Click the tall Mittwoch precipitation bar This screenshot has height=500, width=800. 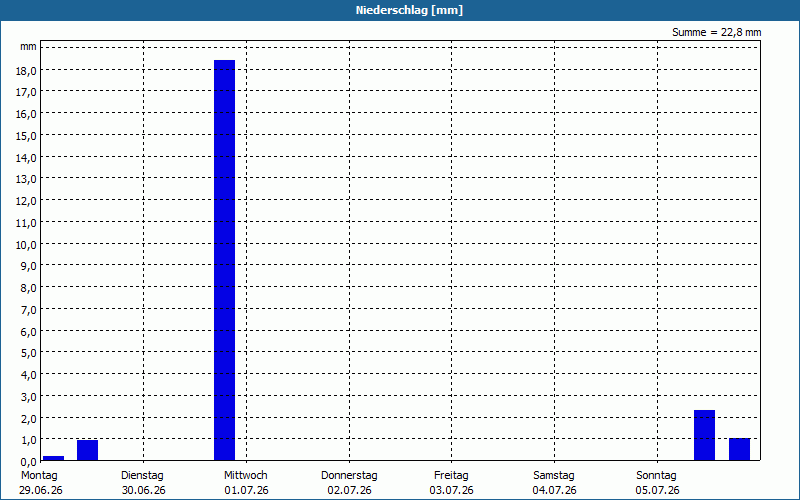pyautogui.click(x=224, y=260)
